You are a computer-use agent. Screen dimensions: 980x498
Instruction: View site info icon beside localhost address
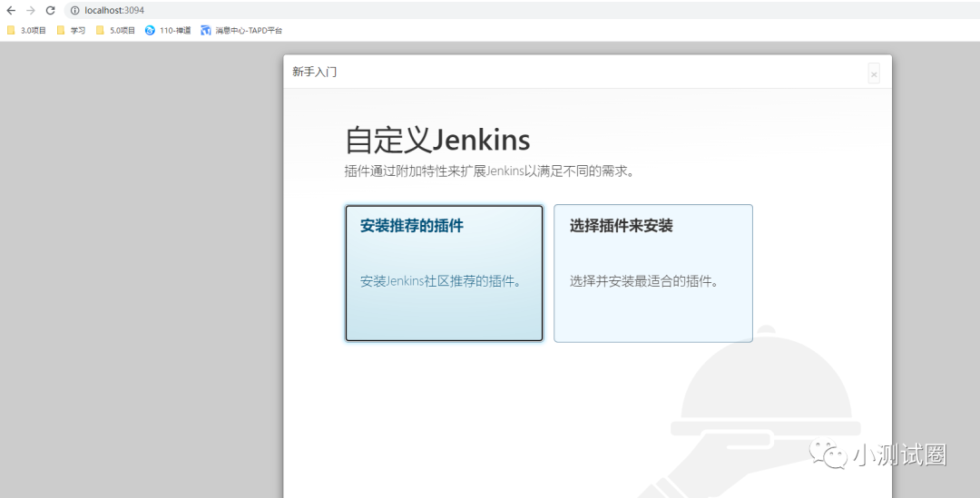74,10
